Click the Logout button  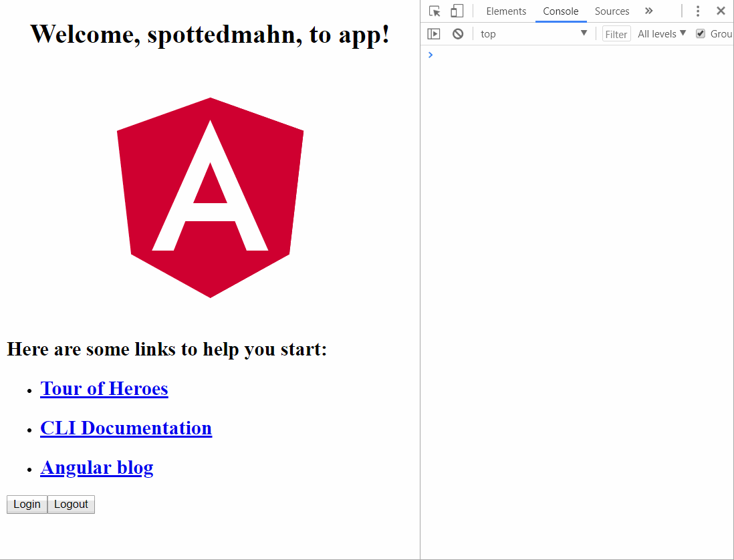[71, 505]
